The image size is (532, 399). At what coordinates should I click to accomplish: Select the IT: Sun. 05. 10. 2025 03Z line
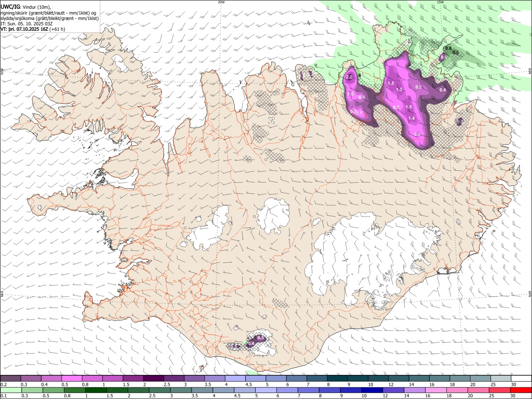(x=27, y=24)
